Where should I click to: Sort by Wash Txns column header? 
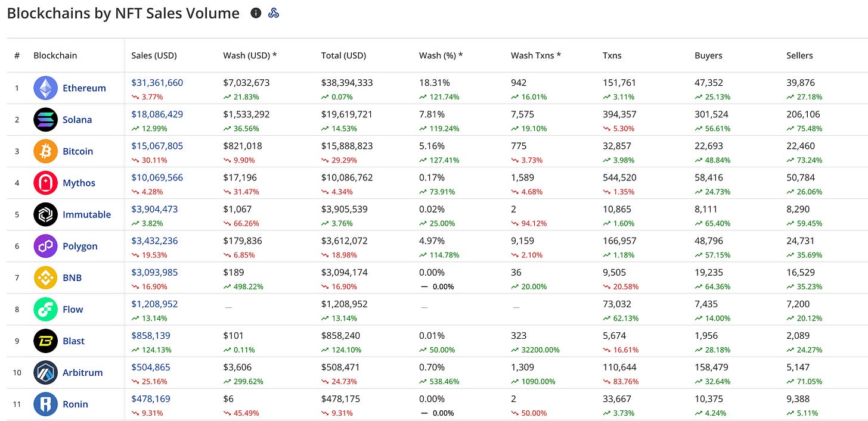[x=536, y=55]
